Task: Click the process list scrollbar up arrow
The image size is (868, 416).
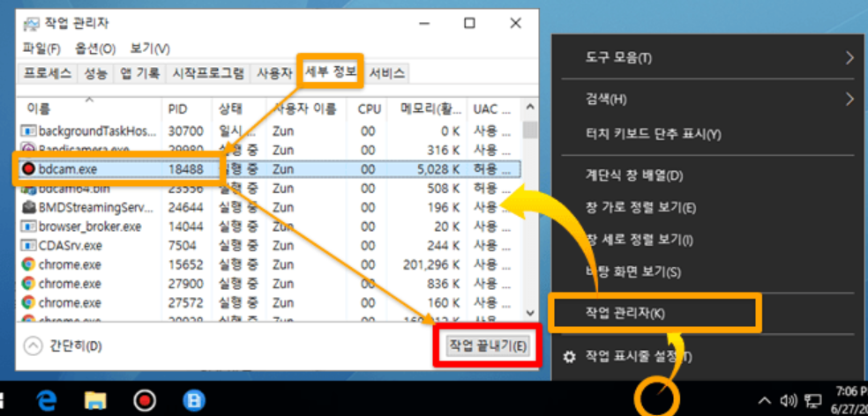Action: tap(530, 107)
